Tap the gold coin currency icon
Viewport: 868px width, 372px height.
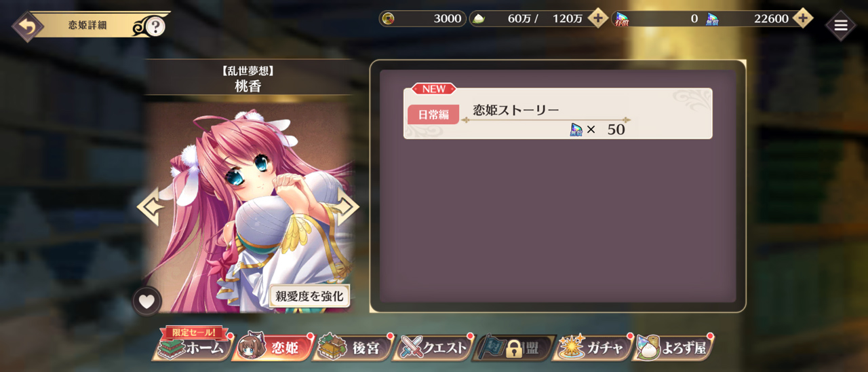coord(389,19)
